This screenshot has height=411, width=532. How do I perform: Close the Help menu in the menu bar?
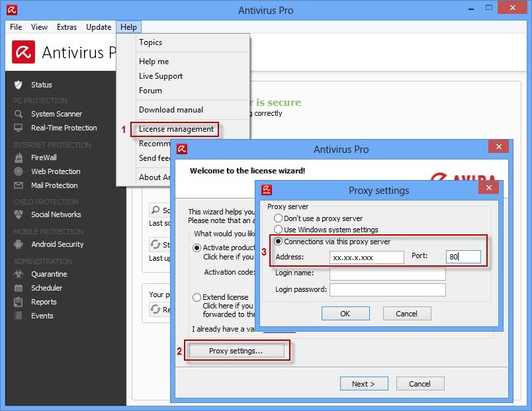(x=128, y=27)
